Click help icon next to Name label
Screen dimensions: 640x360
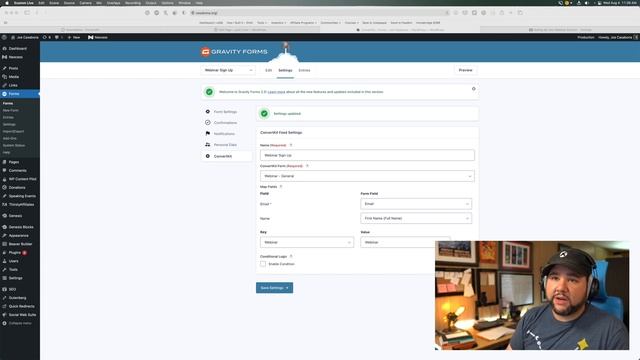pyautogui.click(x=291, y=145)
